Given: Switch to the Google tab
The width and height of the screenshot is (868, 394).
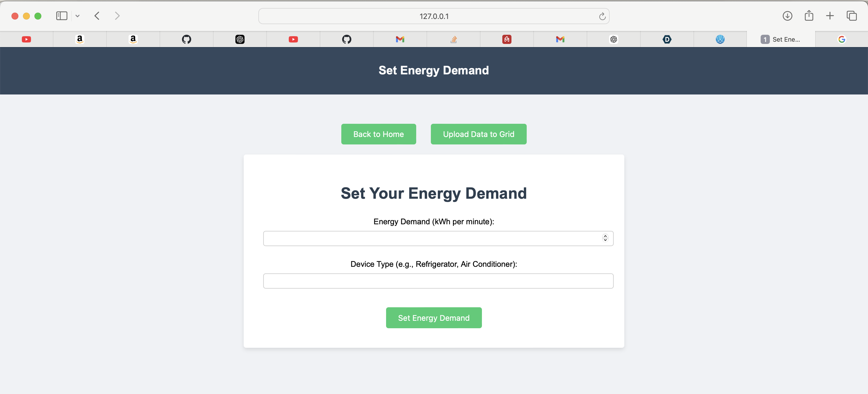Looking at the screenshot, I should coord(841,39).
